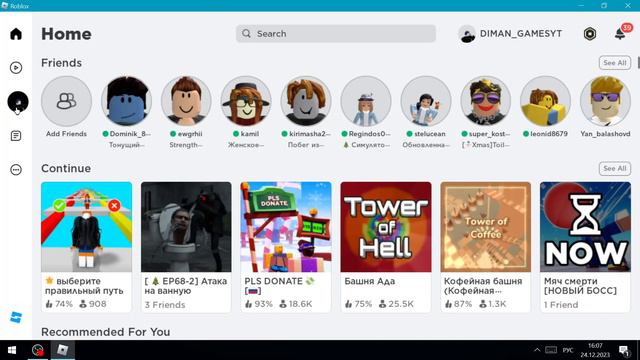Click the Кофейная башня game title
This screenshot has width=640, height=360.
(x=483, y=286)
